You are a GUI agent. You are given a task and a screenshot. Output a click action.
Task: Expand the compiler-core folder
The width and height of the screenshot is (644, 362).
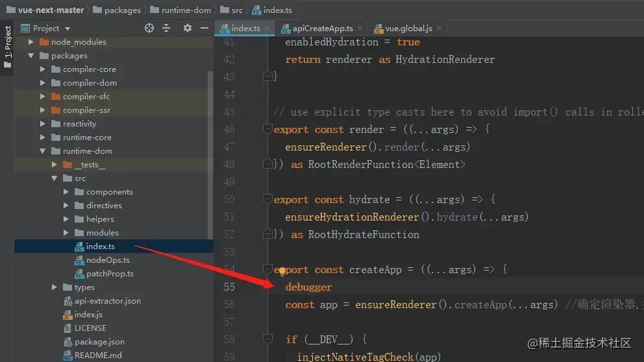(43, 69)
